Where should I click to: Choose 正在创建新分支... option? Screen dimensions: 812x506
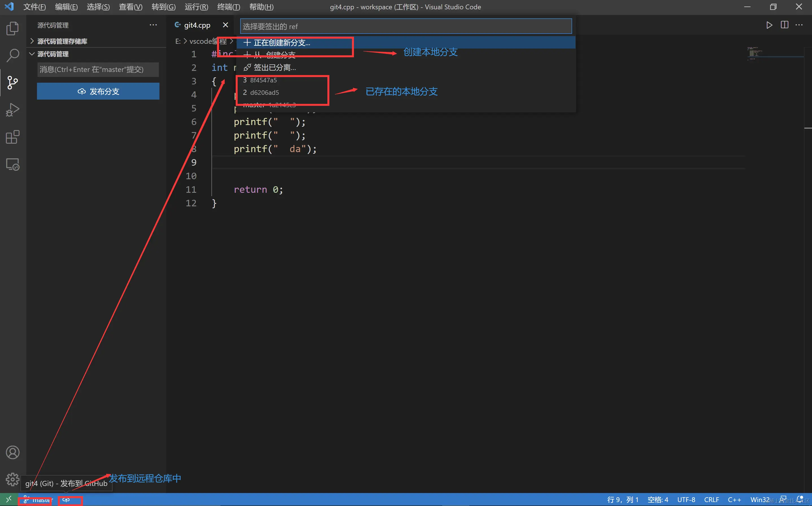tap(406, 43)
